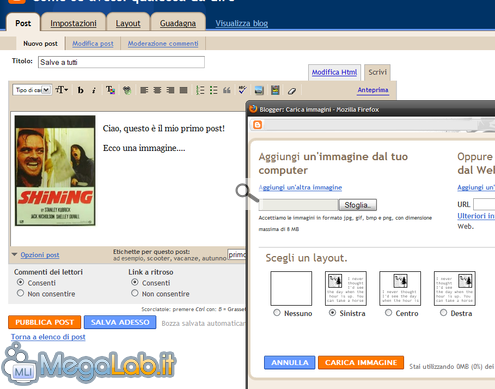
Task: Click Torna a elenco di post link
Action: pos(48,337)
